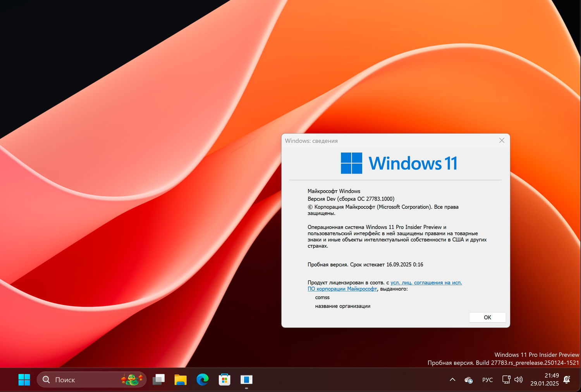Click inside the Поиск search field
Viewport: 581px width, 392px height.
tap(77, 380)
